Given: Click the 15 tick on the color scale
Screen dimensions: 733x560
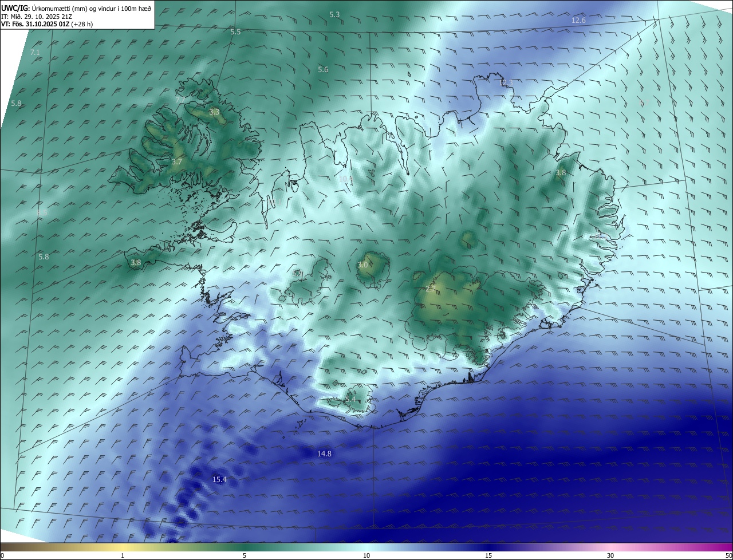Looking at the screenshot, I should pyautogui.click(x=488, y=555).
